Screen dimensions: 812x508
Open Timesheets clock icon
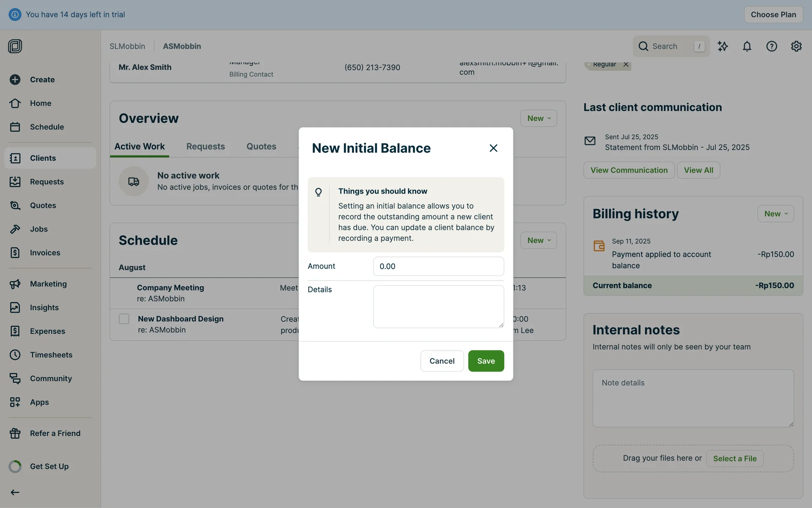coord(15,355)
